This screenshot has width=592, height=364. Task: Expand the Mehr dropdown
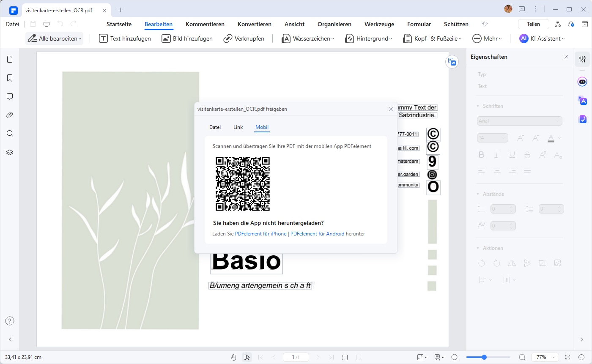487,38
